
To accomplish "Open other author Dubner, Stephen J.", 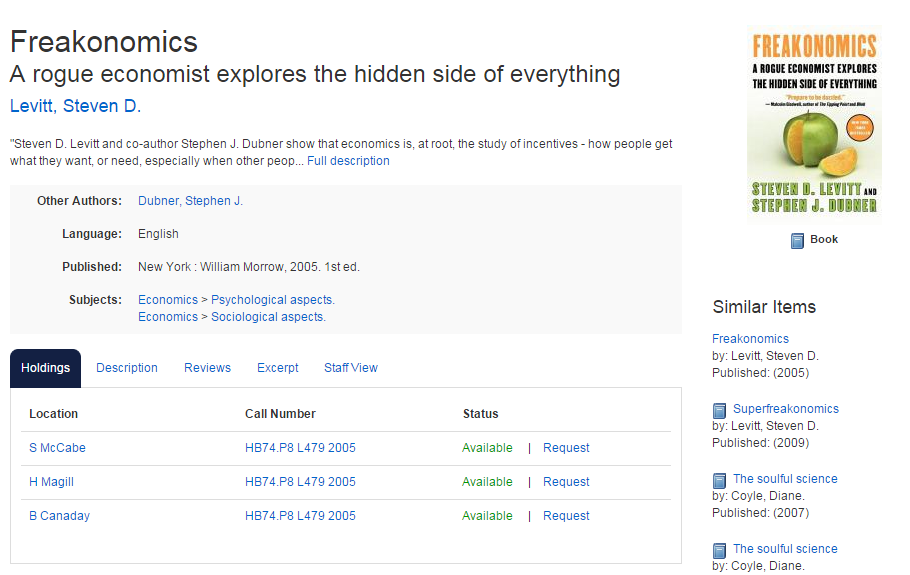I will [x=190, y=201].
